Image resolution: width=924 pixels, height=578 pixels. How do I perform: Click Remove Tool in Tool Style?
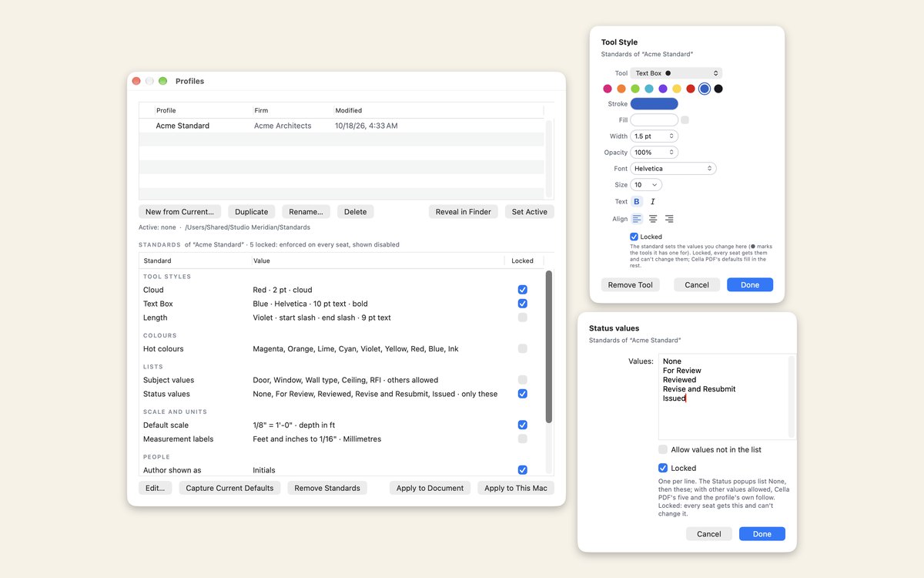pyautogui.click(x=630, y=285)
